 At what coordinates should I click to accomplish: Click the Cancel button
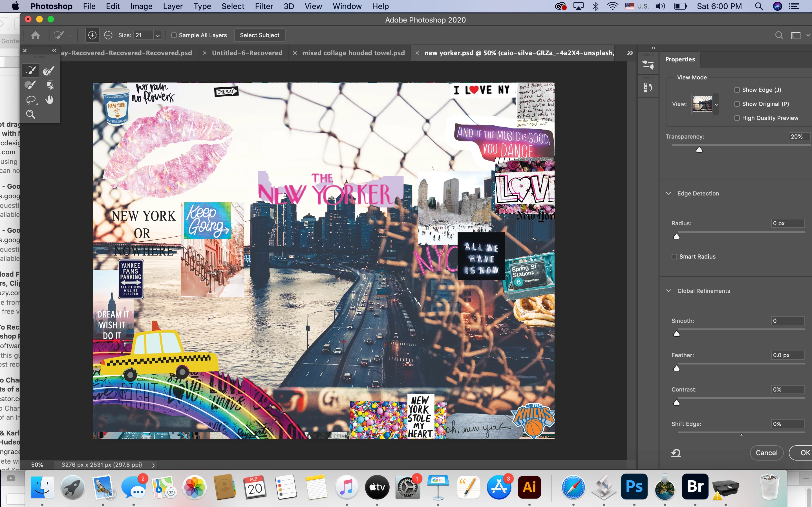pyautogui.click(x=766, y=453)
